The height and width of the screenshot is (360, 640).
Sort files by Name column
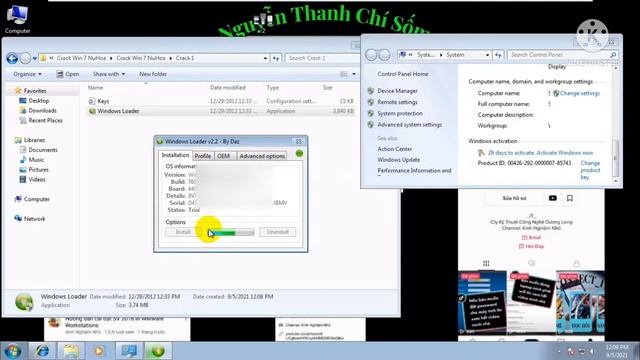coord(96,88)
